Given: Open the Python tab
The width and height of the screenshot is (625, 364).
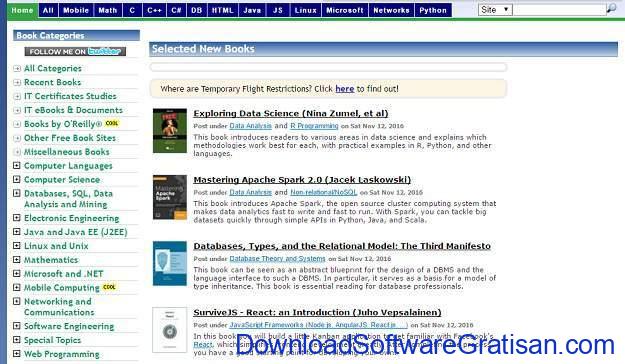Looking at the screenshot, I should (x=433, y=10).
